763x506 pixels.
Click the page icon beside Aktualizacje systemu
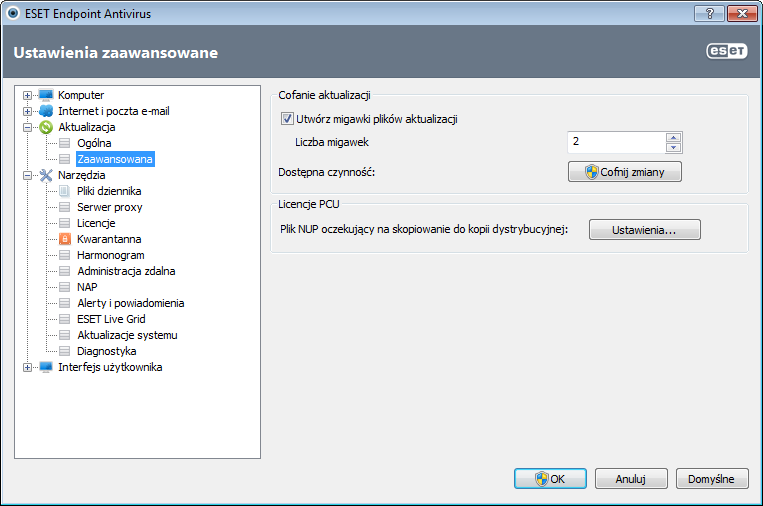click(x=64, y=335)
